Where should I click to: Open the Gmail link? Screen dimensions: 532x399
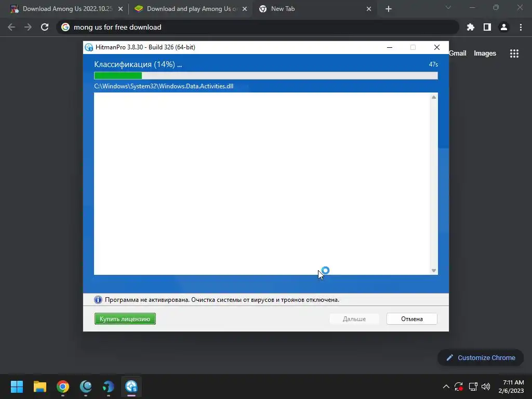tap(457, 54)
